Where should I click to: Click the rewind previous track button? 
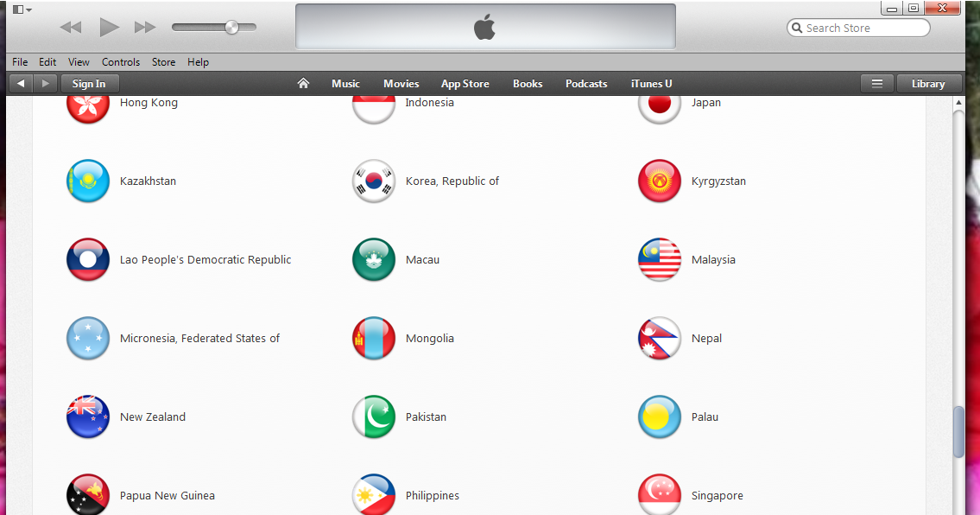pos(71,27)
